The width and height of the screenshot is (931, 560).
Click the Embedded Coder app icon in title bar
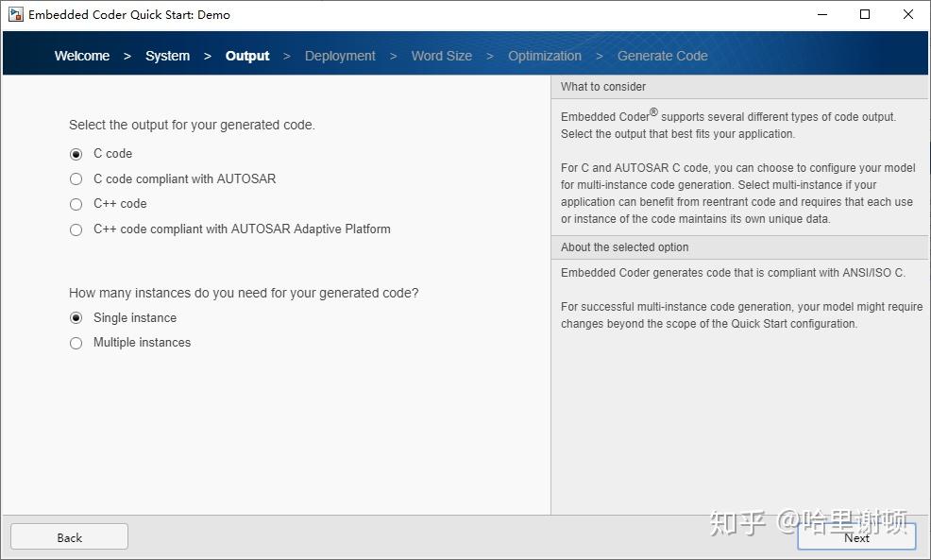point(15,13)
